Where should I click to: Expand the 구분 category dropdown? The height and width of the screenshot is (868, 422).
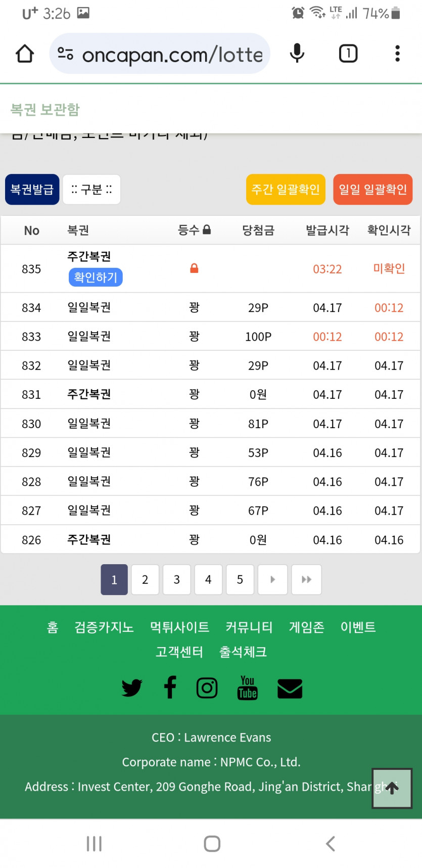[x=91, y=190]
